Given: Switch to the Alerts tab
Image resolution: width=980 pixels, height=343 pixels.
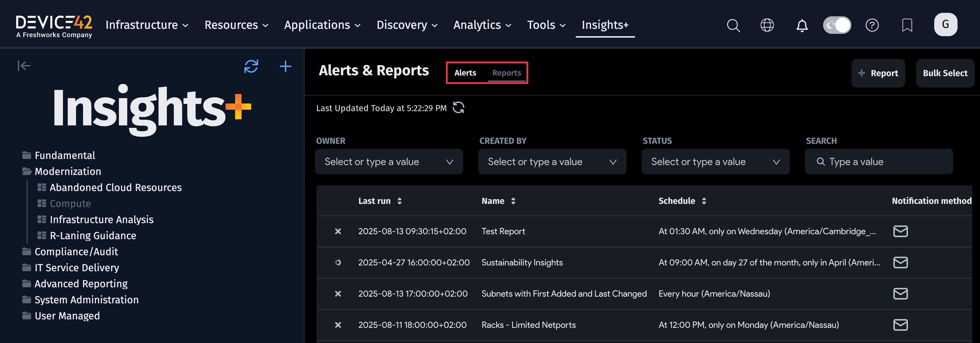Looking at the screenshot, I should pos(465,73).
